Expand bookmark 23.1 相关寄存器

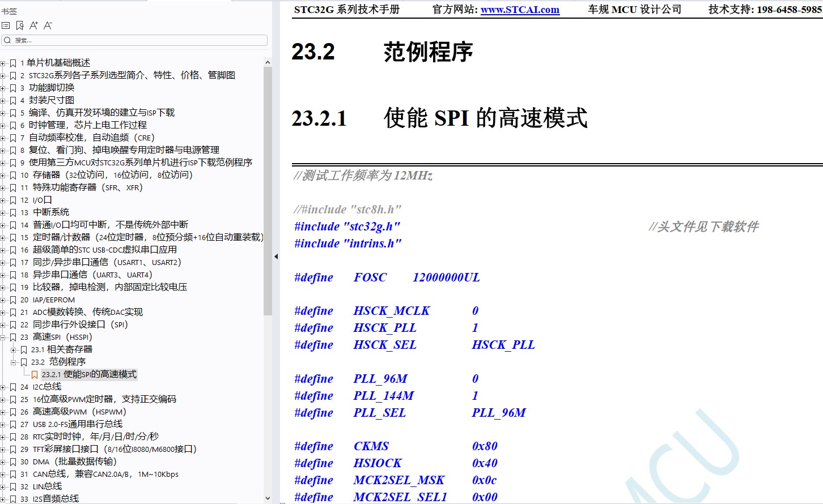point(14,349)
